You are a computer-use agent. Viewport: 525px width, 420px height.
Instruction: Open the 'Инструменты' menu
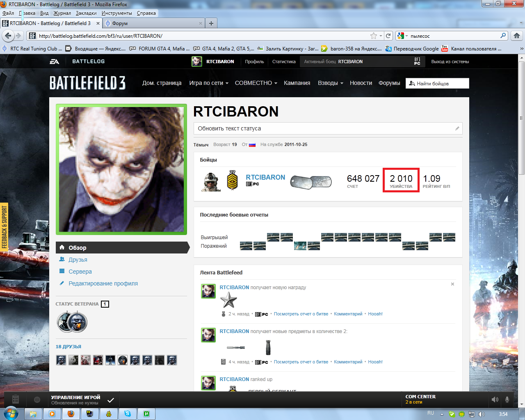(117, 13)
